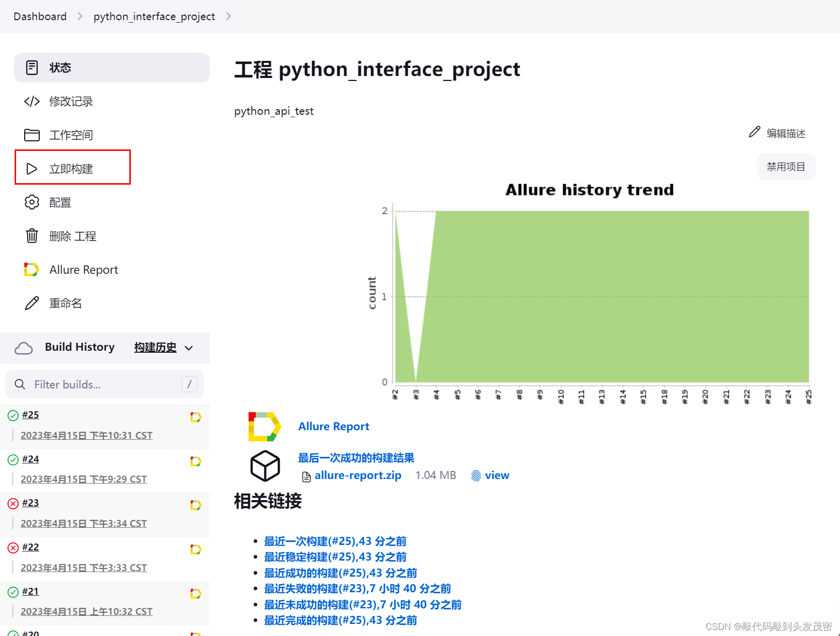Open build #23 link
Viewport: 840px width, 636px height.
point(30,503)
